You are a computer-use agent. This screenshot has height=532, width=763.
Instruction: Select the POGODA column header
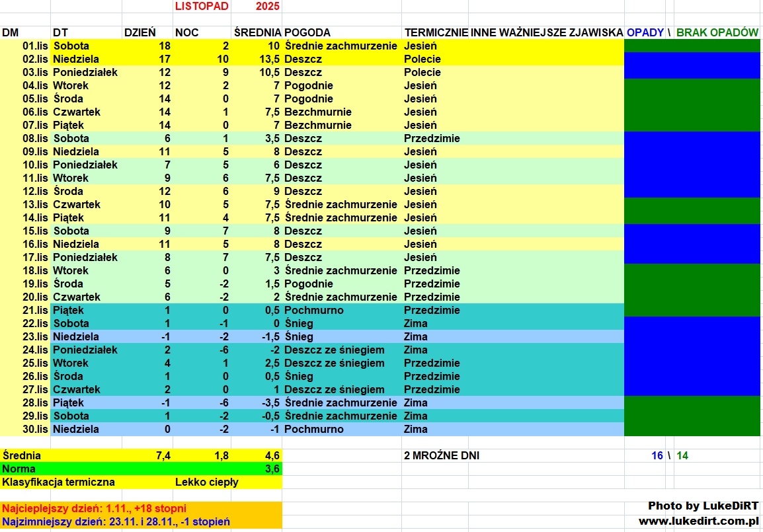tap(307, 32)
